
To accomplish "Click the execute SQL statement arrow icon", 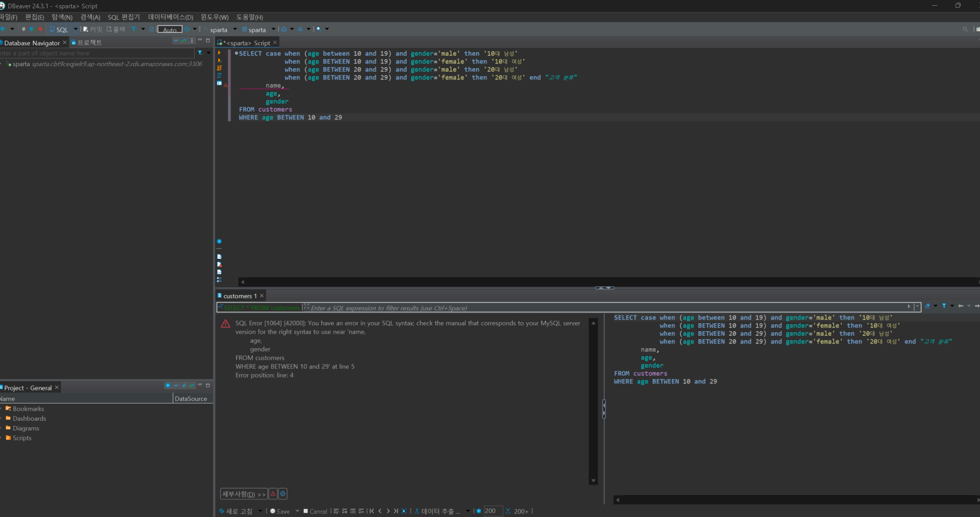I will [x=219, y=53].
